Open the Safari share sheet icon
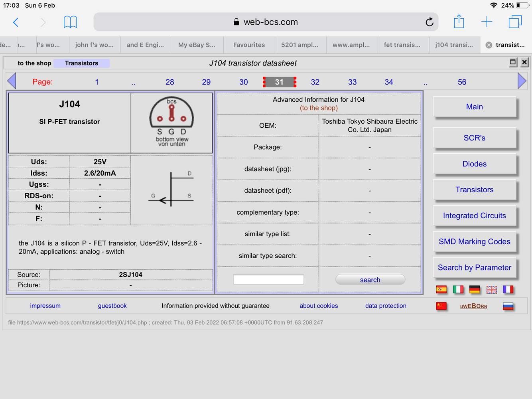Screen dimensions: 532x399 459,21
